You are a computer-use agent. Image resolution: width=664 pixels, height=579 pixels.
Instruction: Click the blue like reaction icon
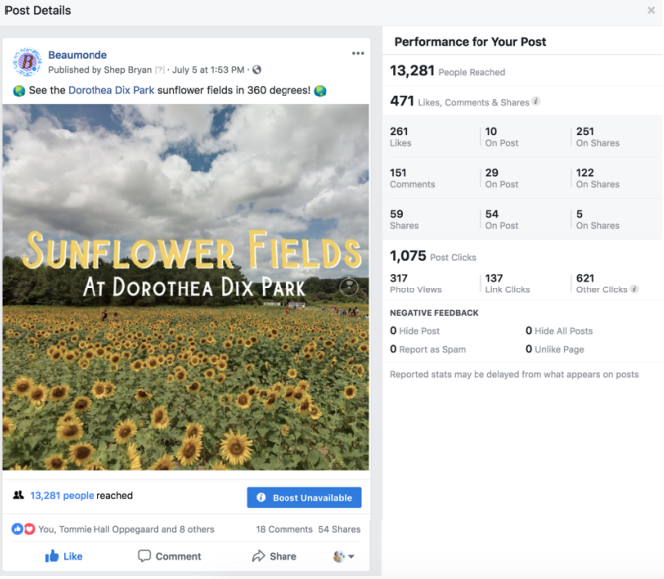(x=17, y=529)
